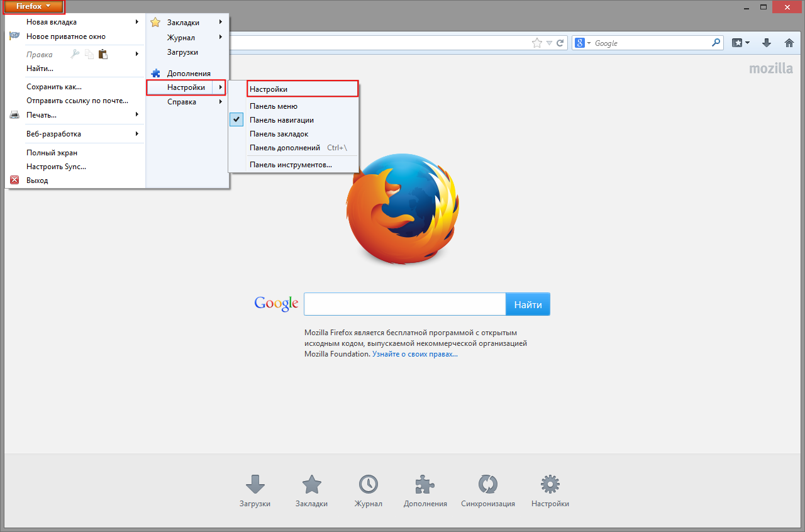Open Дополнения puzzle icon at page bottom
Image resolution: width=805 pixels, height=532 pixels.
(x=425, y=484)
